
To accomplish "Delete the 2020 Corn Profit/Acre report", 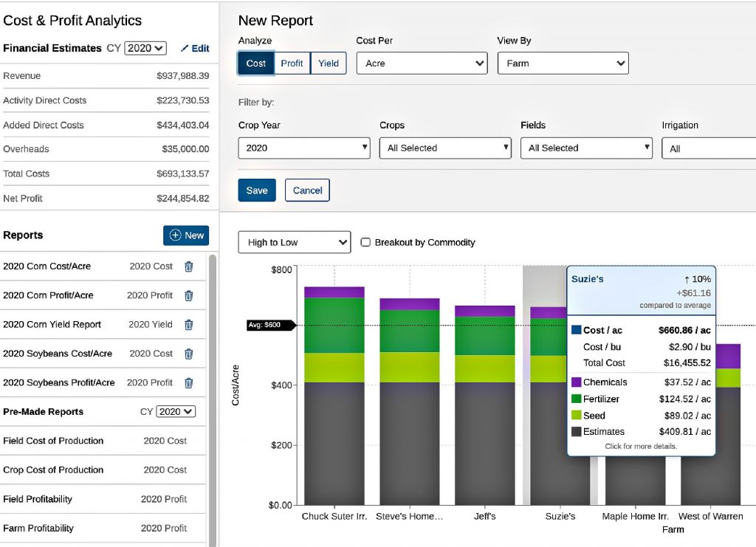I will [x=188, y=295].
